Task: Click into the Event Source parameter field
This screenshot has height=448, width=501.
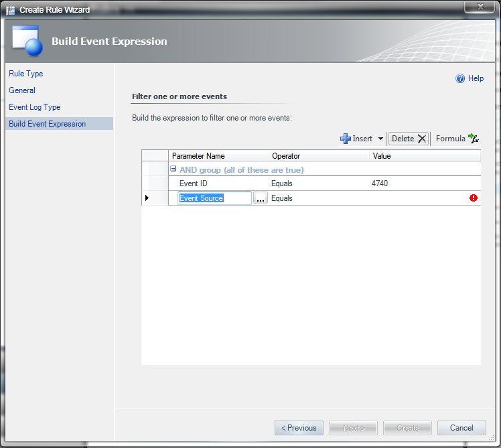Action: point(214,198)
